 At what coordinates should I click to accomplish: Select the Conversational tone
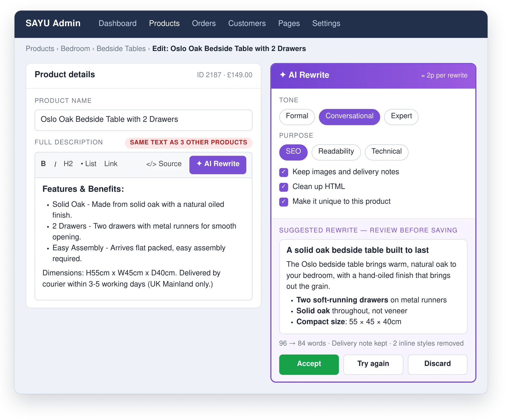tap(350, 117)
